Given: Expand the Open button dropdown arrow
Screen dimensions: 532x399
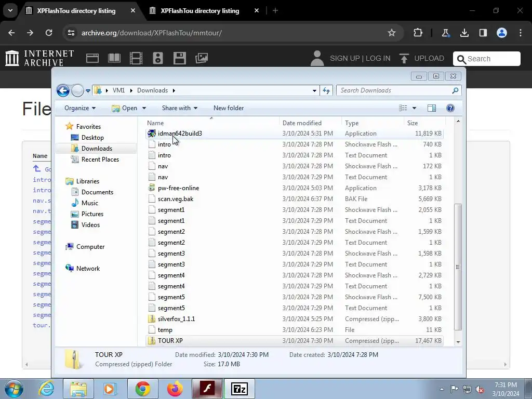Looking at the screenshot, I should click(x=144, y=108).
